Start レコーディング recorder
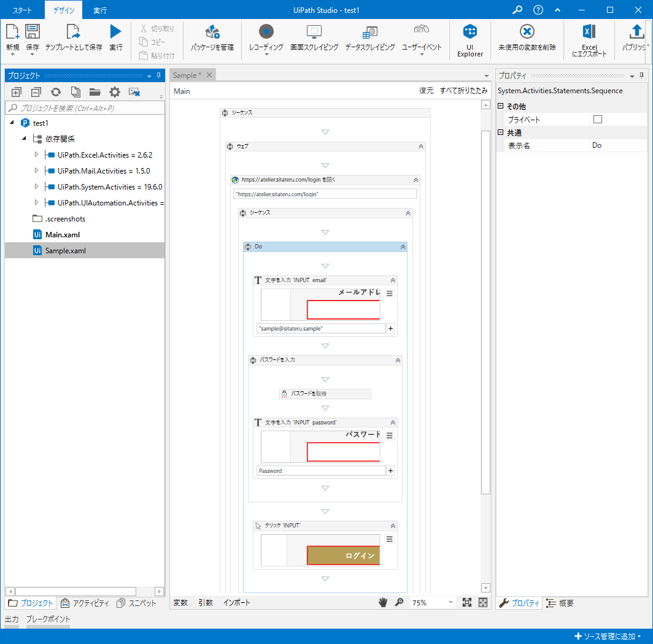 point(266,32)
